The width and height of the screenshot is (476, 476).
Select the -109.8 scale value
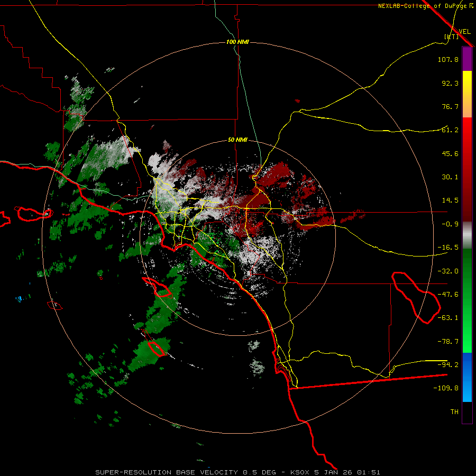point(446,388)
